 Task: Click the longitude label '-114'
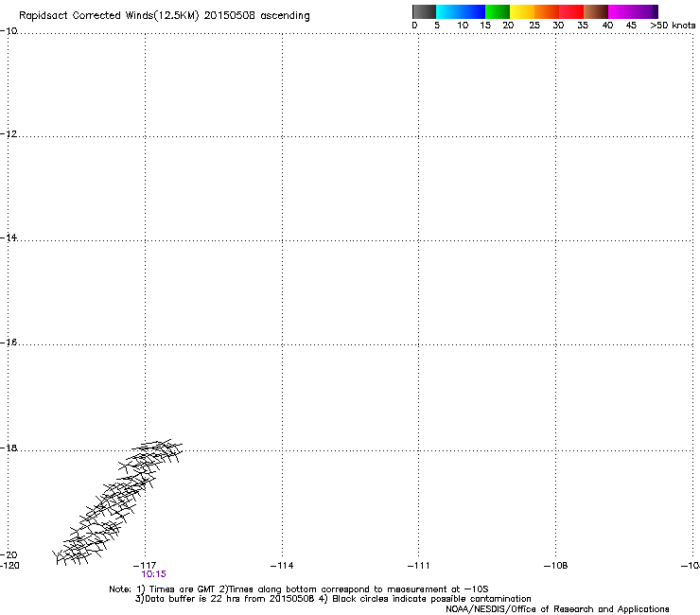282,566
